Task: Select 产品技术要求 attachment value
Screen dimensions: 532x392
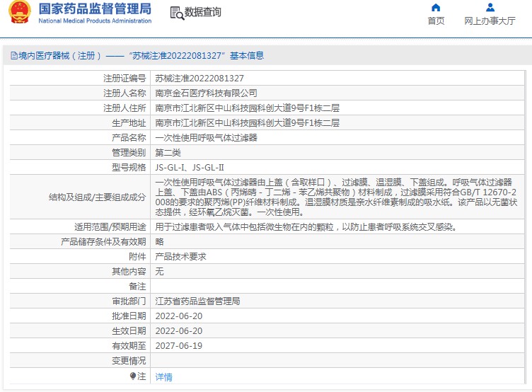Action: [181, 257]
